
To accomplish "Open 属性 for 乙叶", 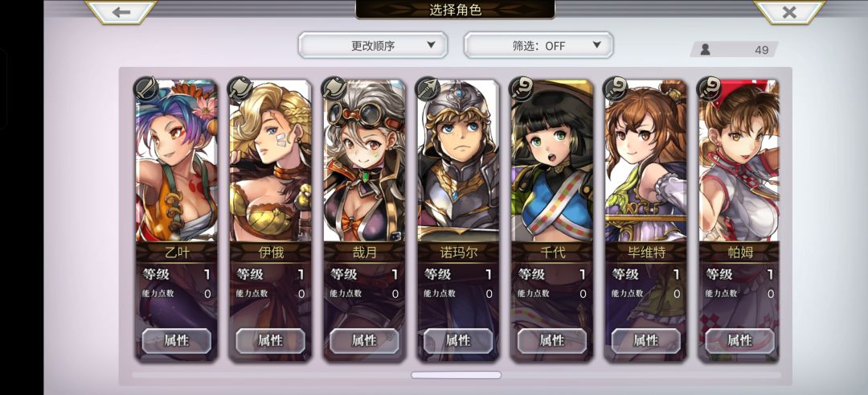I will (x=177, y=340).
